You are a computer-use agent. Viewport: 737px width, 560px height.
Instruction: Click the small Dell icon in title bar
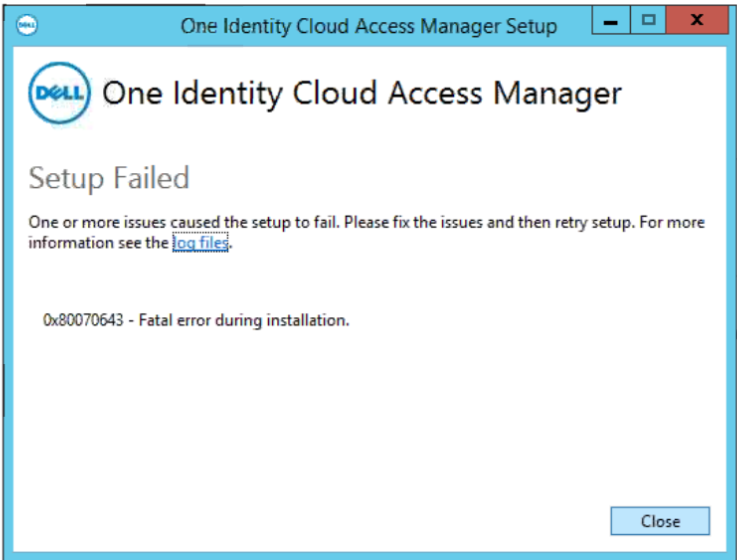[26, 25]
